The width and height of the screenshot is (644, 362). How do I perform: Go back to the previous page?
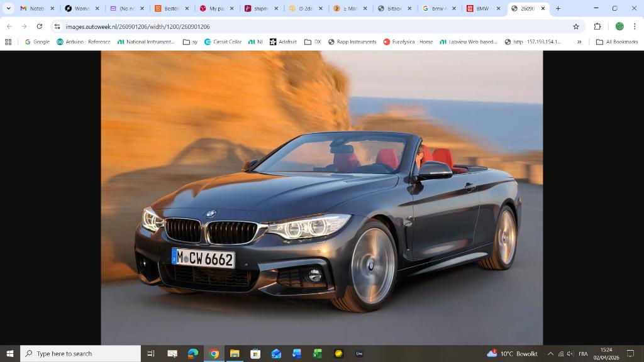[9, 27]
